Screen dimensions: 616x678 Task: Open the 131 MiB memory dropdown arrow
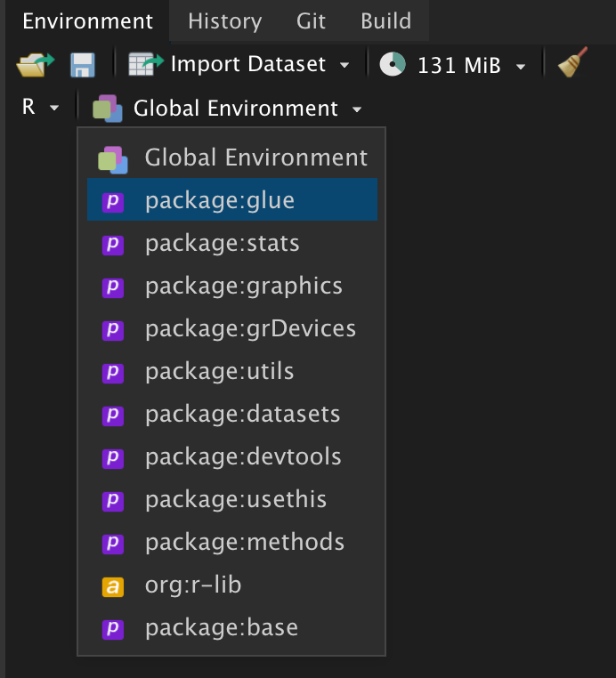tap(521, 67)
